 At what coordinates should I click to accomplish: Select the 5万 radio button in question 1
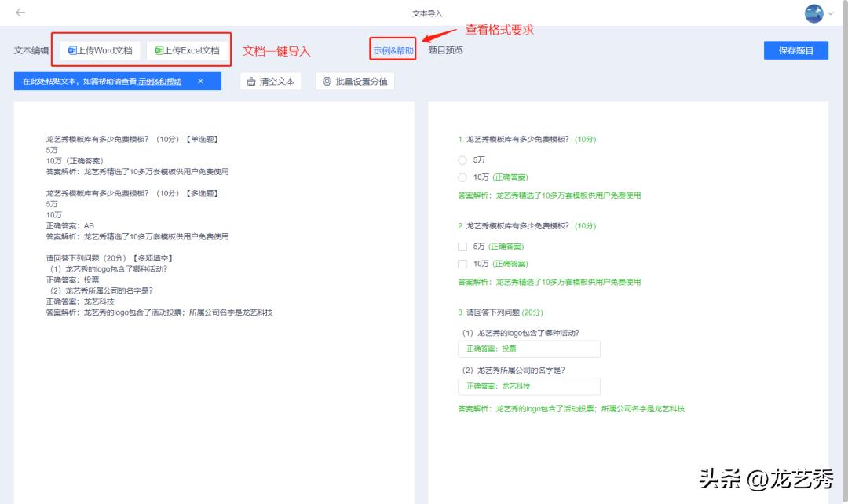462,159
